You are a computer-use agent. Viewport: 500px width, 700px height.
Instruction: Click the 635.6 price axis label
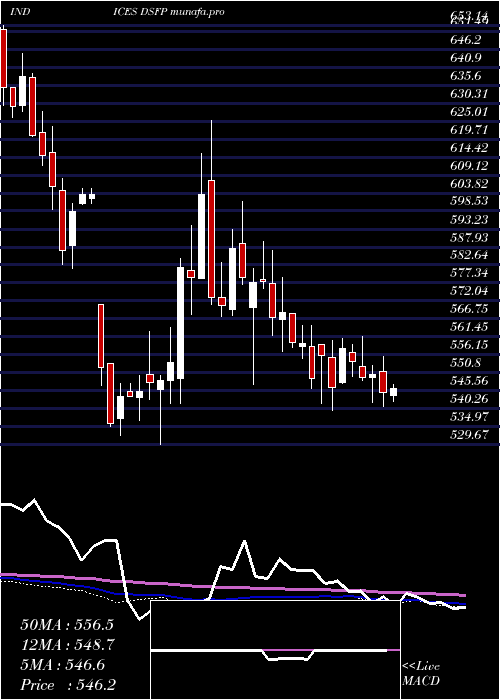point(466,75)
